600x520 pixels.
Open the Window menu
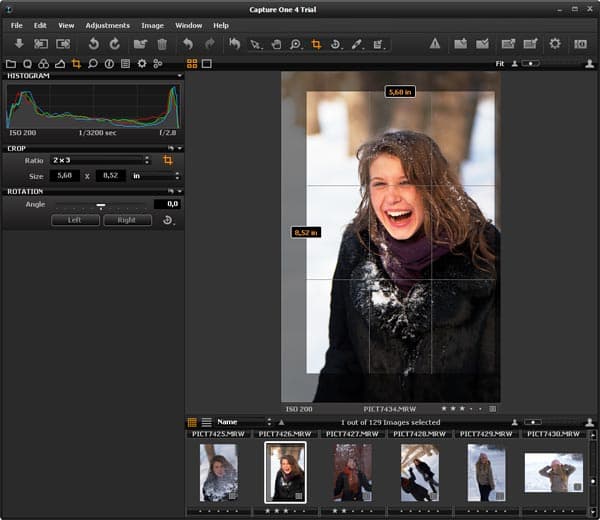click(x=189, y=26)
